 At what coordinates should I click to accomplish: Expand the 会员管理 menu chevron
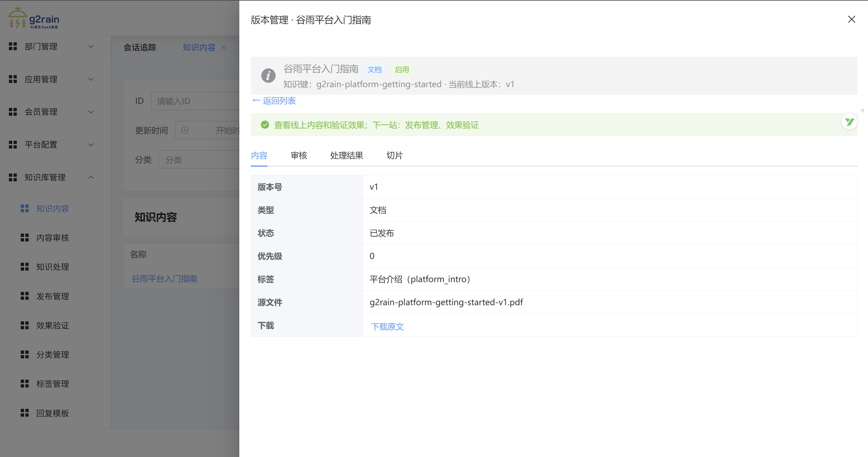91,112
